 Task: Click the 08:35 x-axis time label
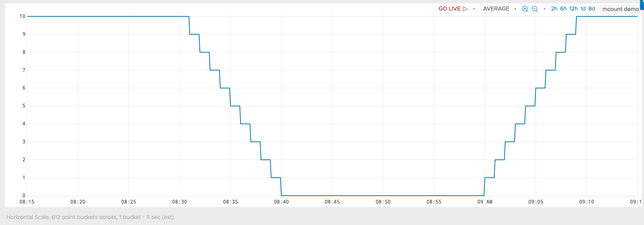point(231,202)
